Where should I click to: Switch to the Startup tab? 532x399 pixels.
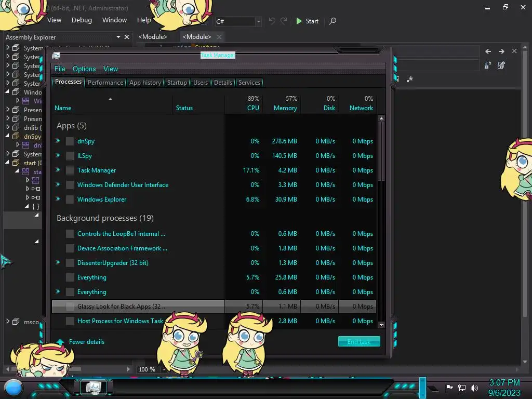coord(177,83)
